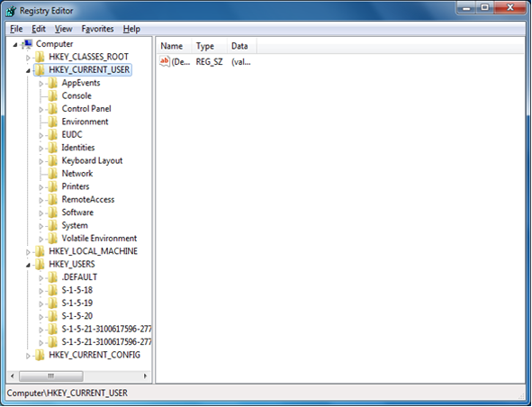Open the Favorites menu
The height and width of the screenshot is (407, 532).
97,29
